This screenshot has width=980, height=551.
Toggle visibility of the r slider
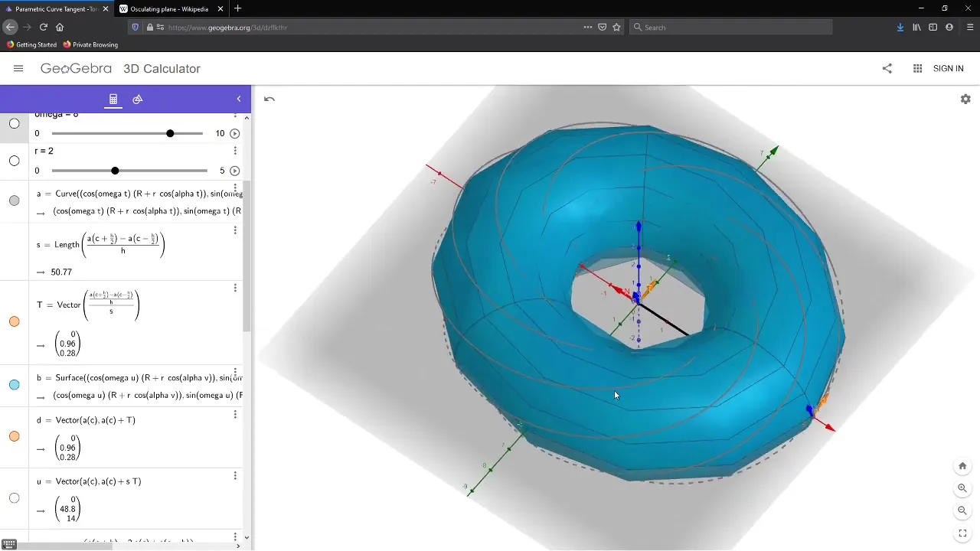click(x=15, y=161)
